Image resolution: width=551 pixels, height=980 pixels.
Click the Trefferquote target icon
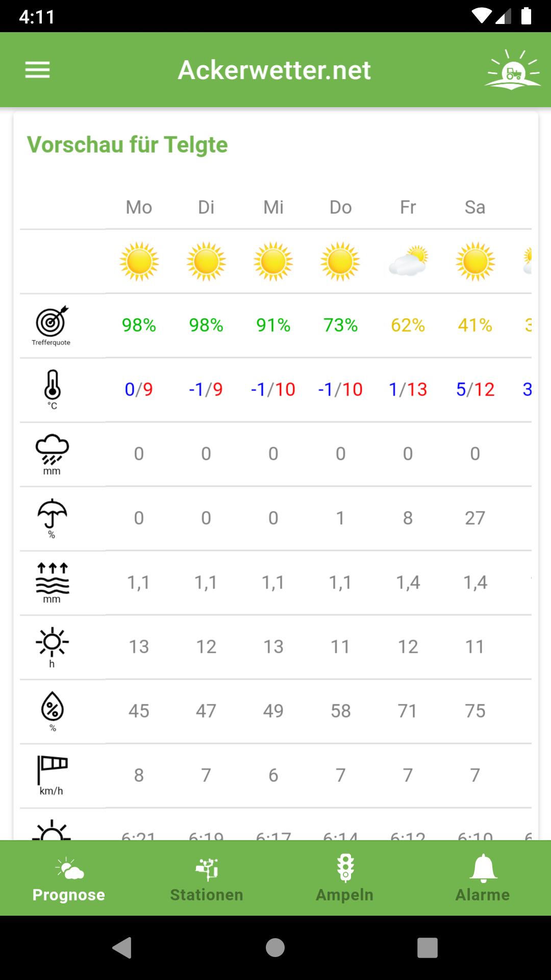coord(52,321)
